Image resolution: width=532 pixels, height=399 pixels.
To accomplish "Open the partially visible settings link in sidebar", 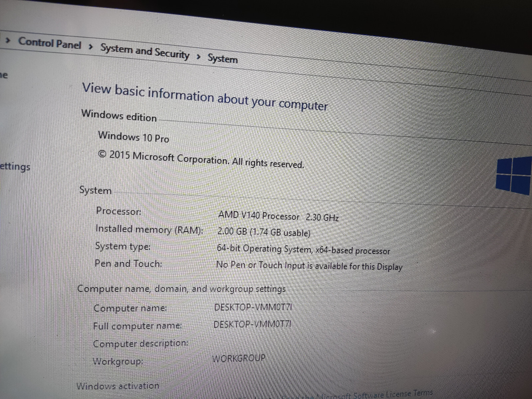I will click(15, 166).
